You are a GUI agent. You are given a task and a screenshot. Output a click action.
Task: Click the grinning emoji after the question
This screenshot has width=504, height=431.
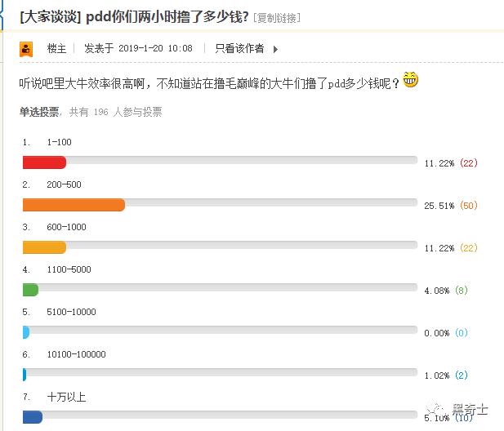point(410,80)
